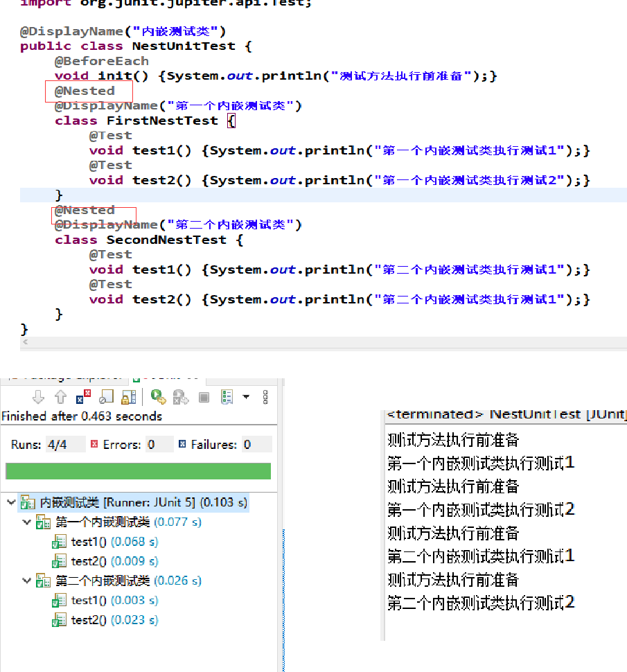Image resolution: width=627 pixels, height=672 pixels.
Task: Click the editor horizontal scrollbar left arrow
Action: click(26, 342)
